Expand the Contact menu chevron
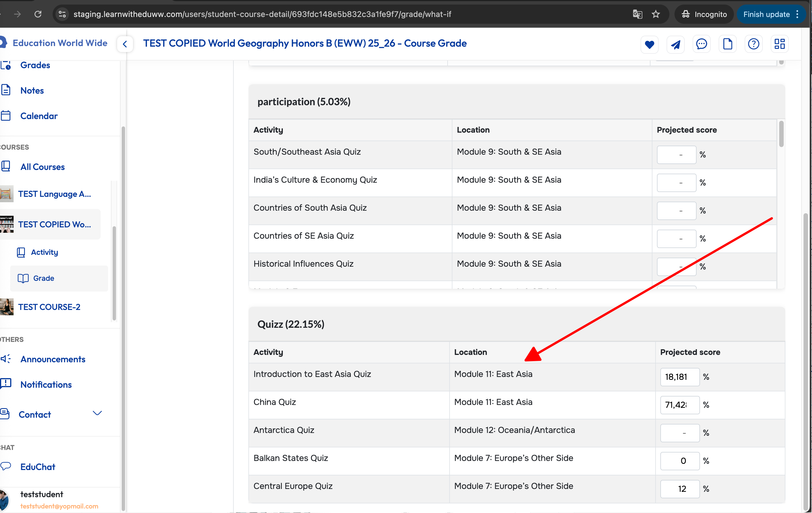812x513 pixels. tap(97, 413)
